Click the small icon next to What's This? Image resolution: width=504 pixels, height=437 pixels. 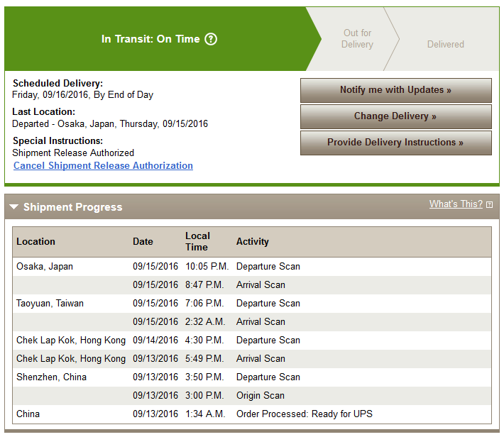489,205
